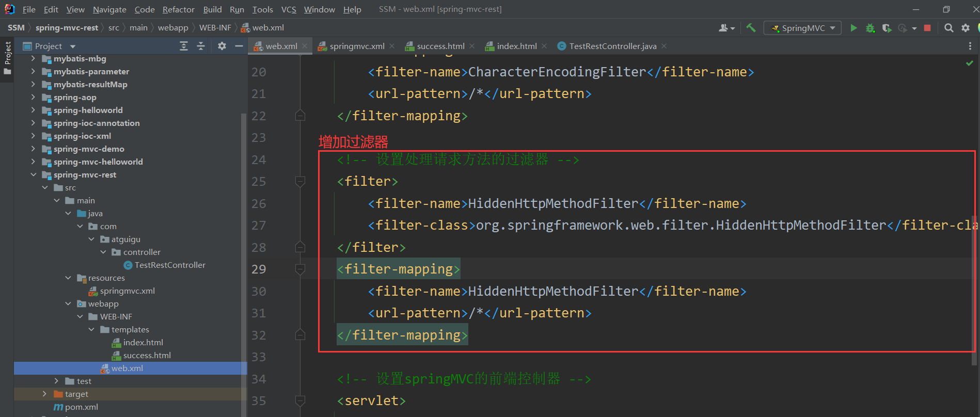980x417 pixels.
Task: Click the WEB-INF breadcrumb
Action: 215,28
